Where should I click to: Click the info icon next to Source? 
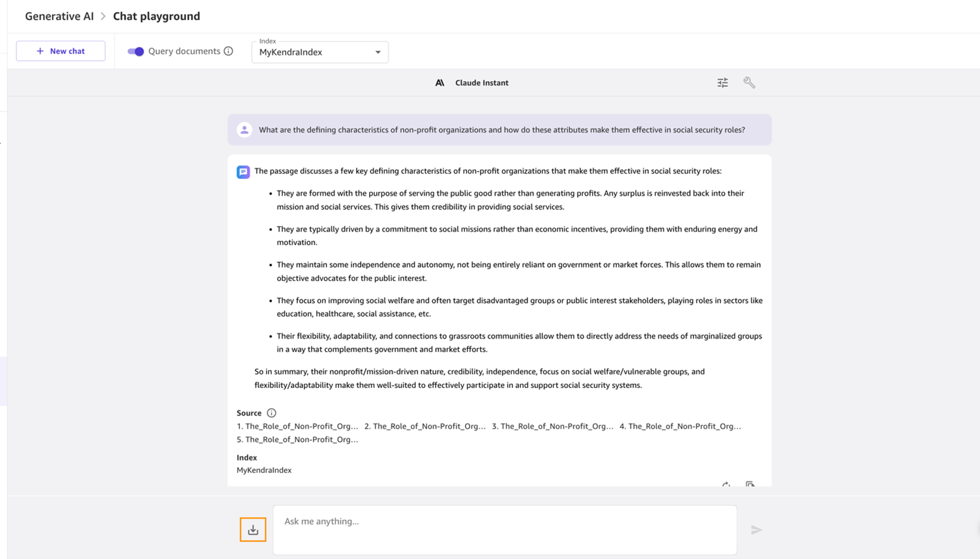point(271,413)
